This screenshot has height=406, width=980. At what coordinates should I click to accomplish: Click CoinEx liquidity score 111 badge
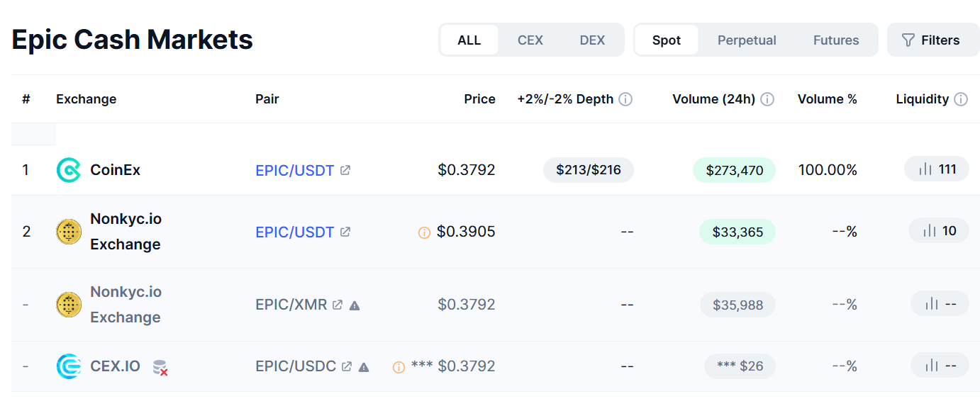(x=937, y=169)
